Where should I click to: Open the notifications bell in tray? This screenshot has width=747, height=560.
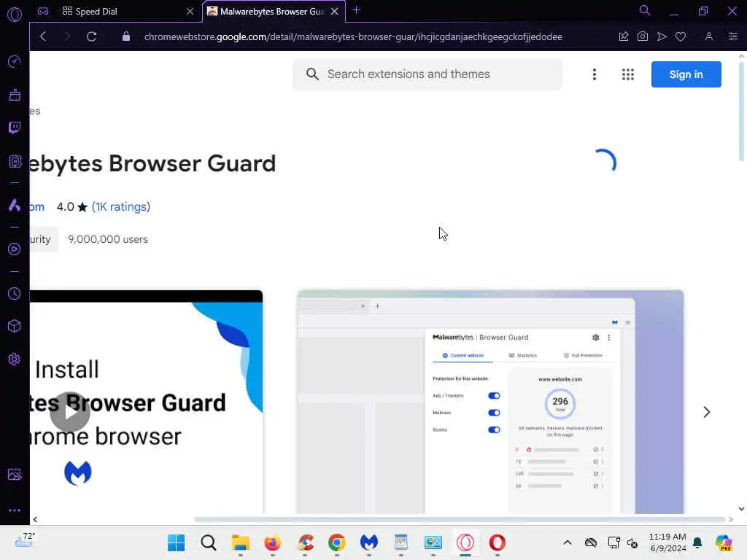point(697,542)
